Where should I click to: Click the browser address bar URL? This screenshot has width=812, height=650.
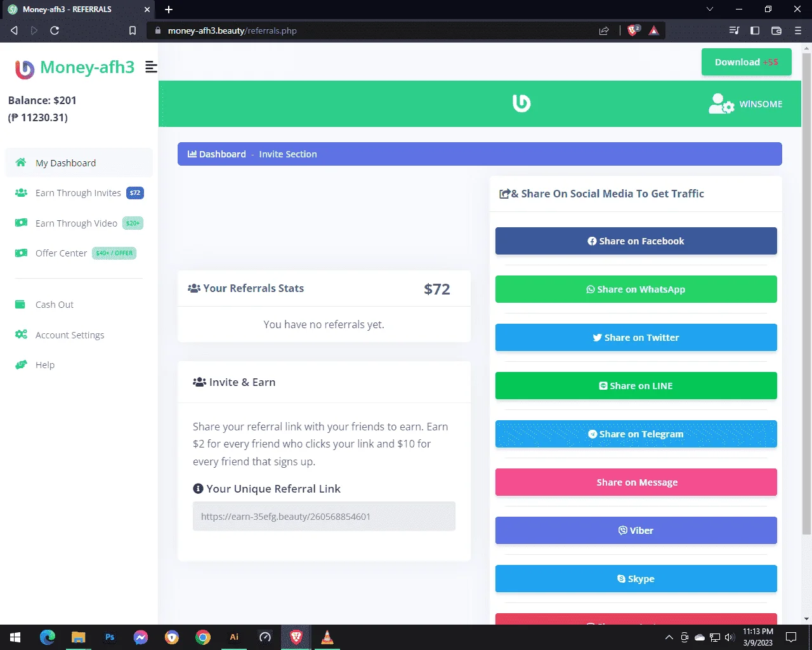point(232,30)
